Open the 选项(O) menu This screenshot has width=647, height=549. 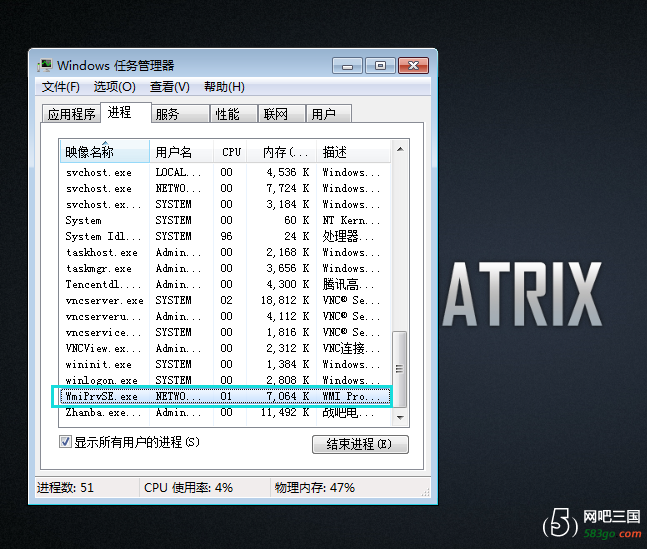(x=114, y=87)
